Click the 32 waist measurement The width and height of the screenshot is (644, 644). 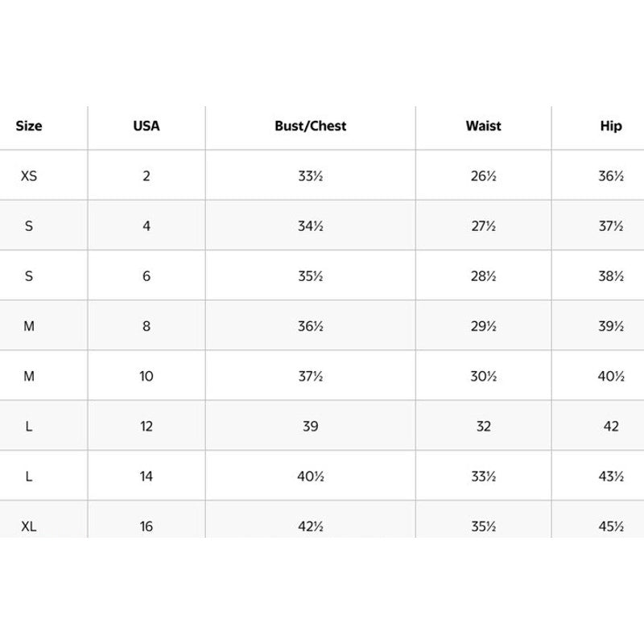pos(483,427)
